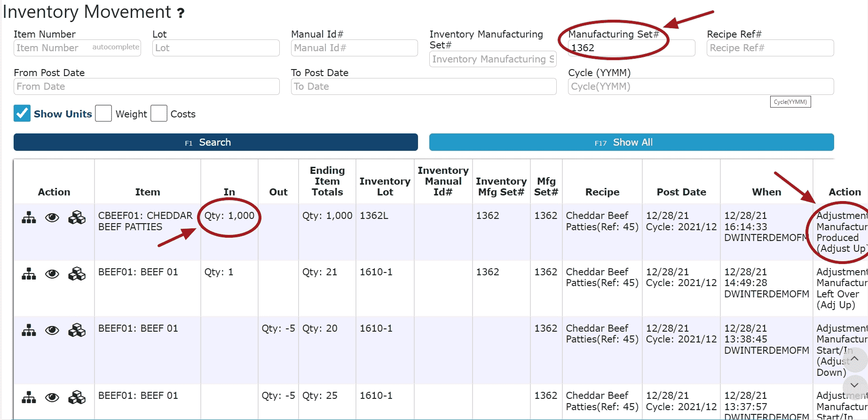Focus the Lot input field
This screenshot has height=420, width=868.
216,48
